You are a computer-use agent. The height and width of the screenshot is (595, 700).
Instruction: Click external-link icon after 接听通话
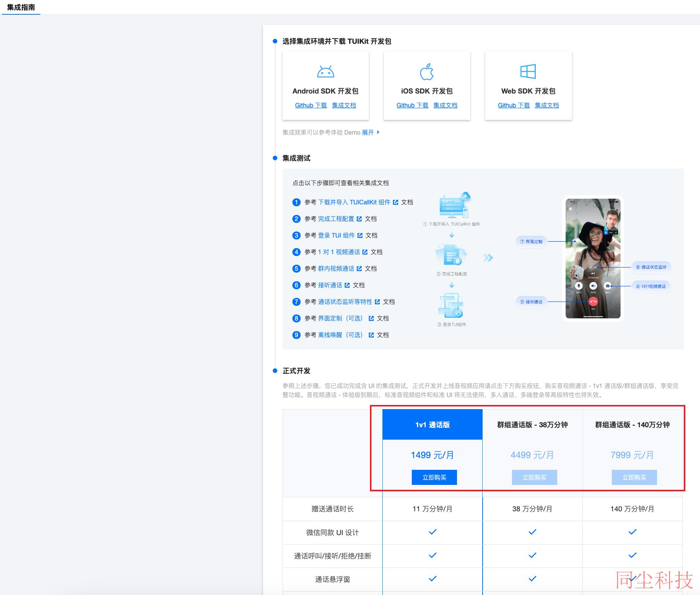pyautogui.click(x=347, y=285)
